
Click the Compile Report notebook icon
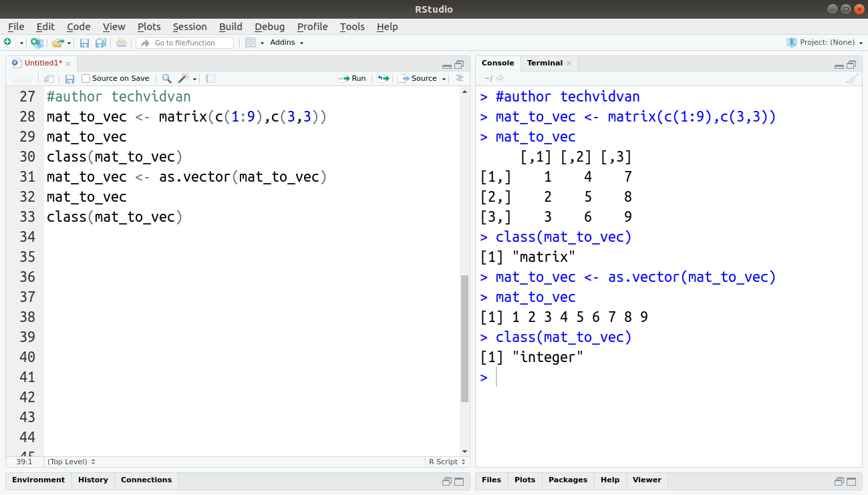tap(210, 78)
